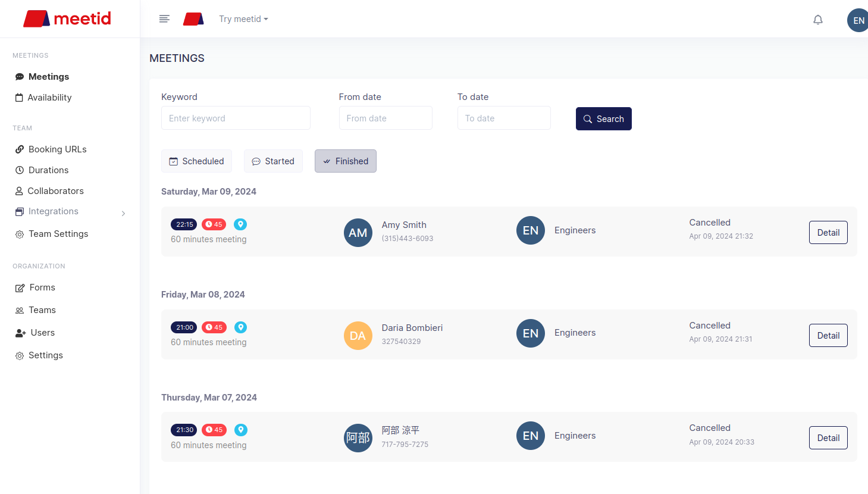The width and height of the screenshot is (868, 494).
Task: Click the organization Settings gear icon
Action: coord(20,356)
